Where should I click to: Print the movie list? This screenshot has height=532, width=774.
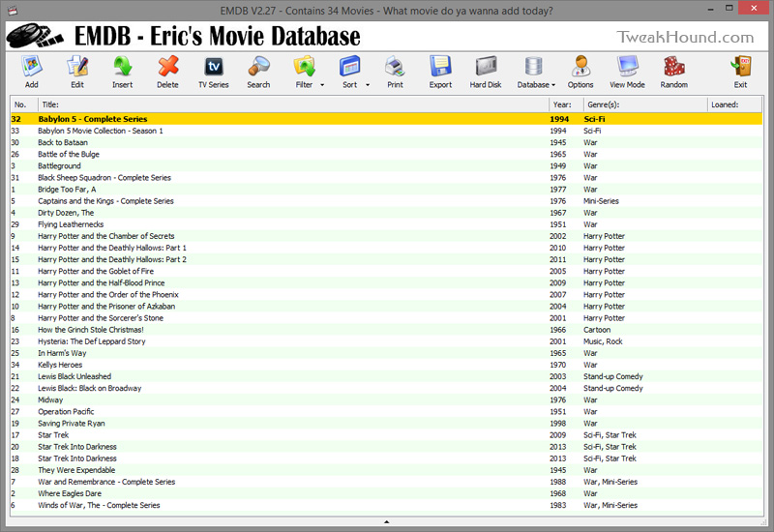(395, 67)
